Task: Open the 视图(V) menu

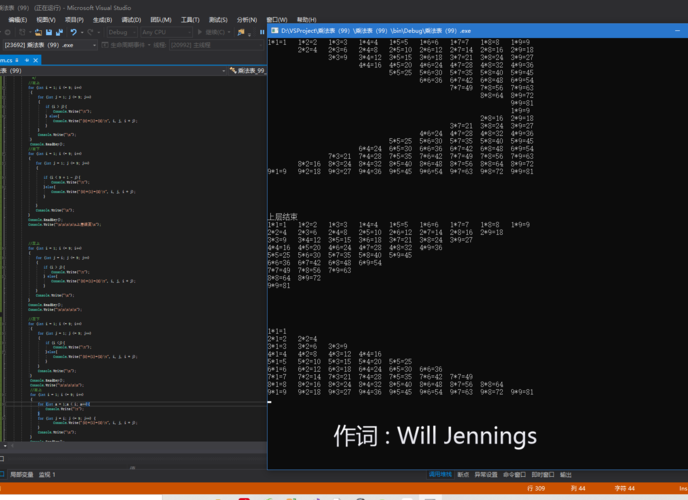Action: (46, 20)
